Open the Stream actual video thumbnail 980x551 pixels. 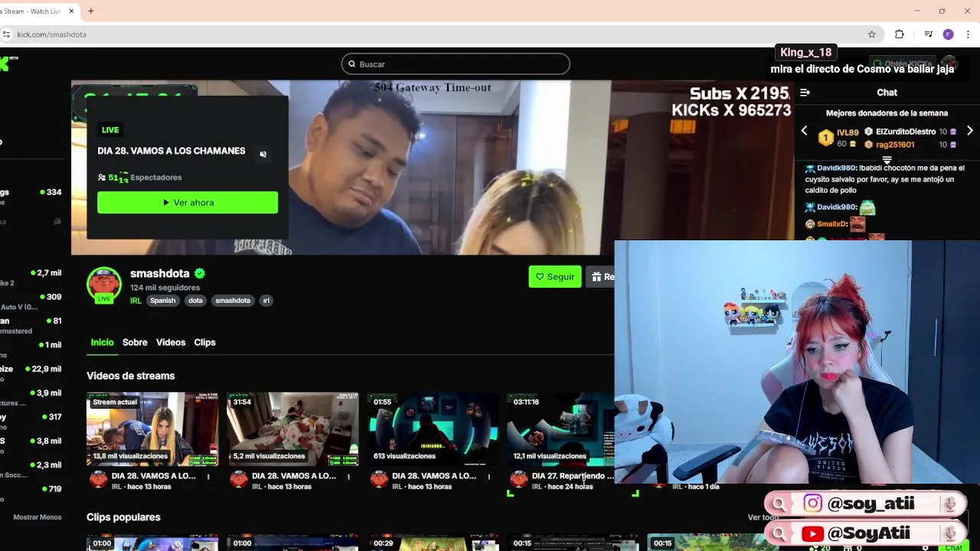pos(152,429)
